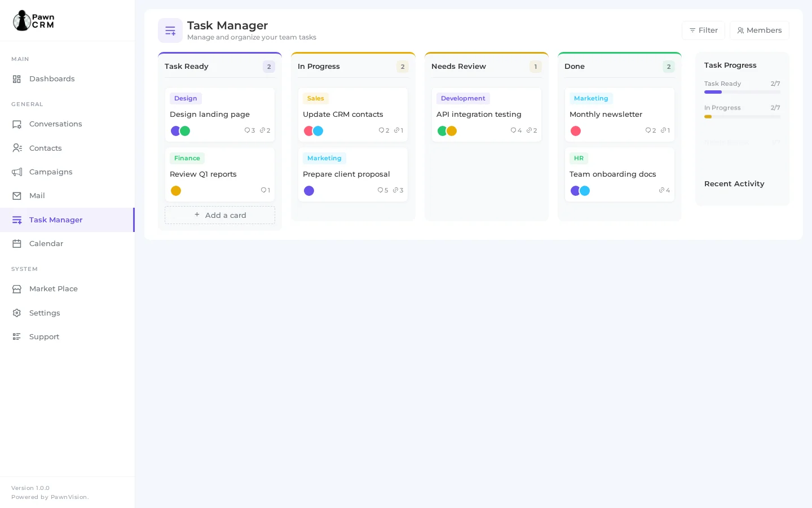Click the Task Manager header icon
This screenshot has height=508, width=812.
click(170, 30)
